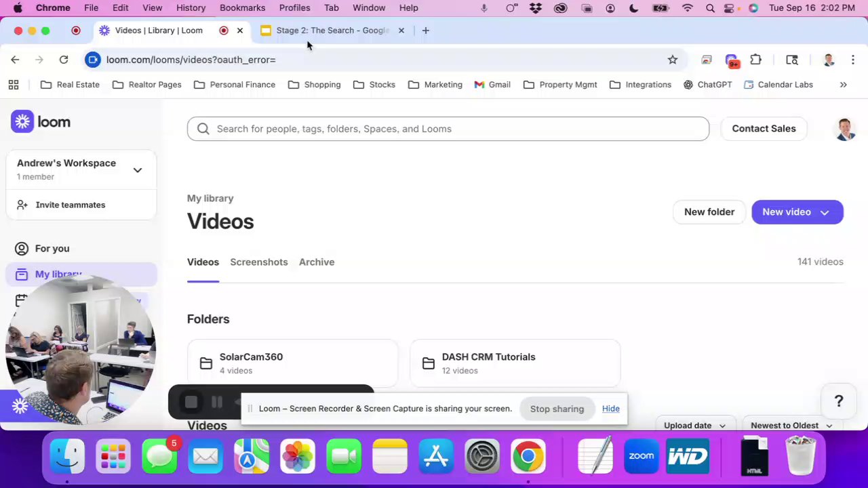868x488 pixels.
Task: Open the Chrome apps grid shortcut
Action: [x=14, y=85]
